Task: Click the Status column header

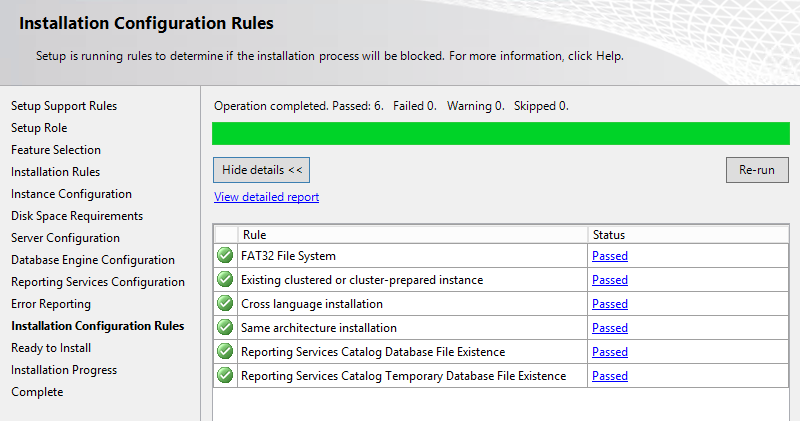Action: 688,235
